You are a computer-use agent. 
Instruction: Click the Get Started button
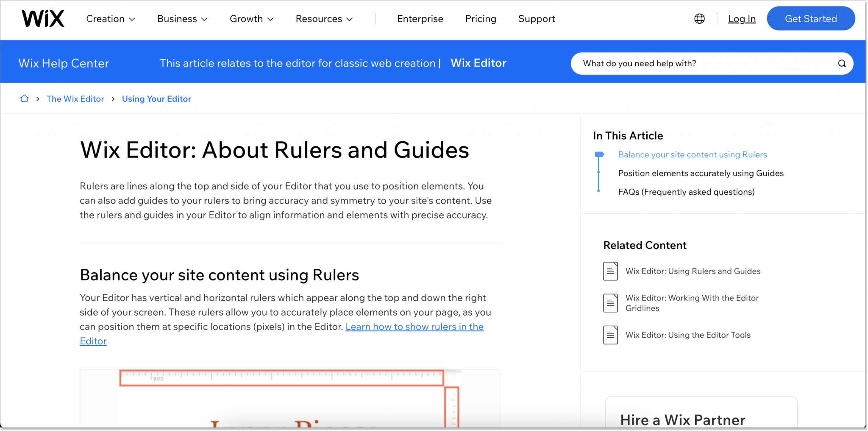(811, 18)
